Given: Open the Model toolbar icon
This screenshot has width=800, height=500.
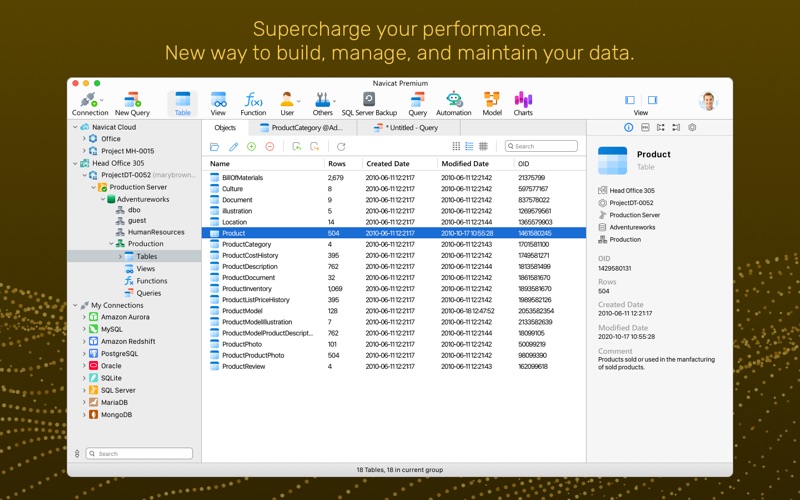Looking at the screenshot, I should [x=492, y=104].
